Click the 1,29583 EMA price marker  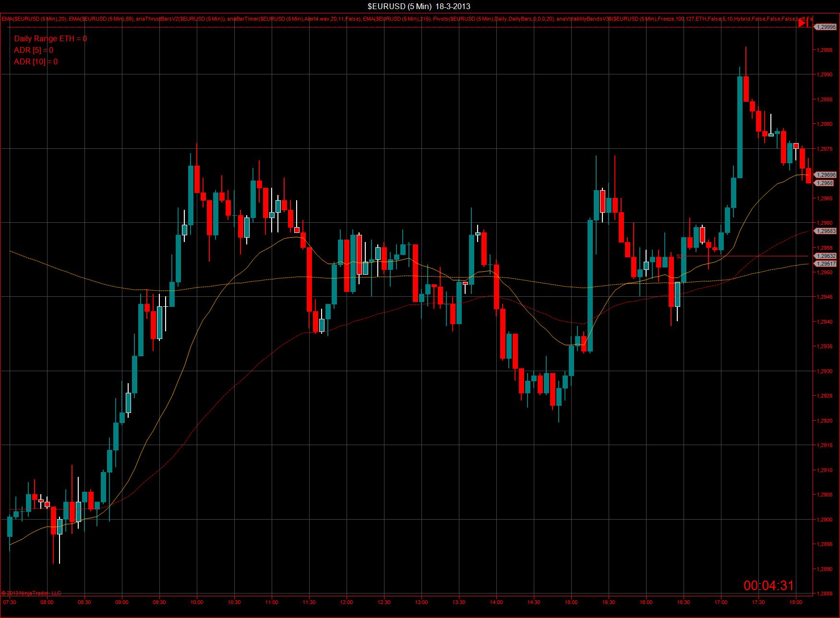(826, 231)
